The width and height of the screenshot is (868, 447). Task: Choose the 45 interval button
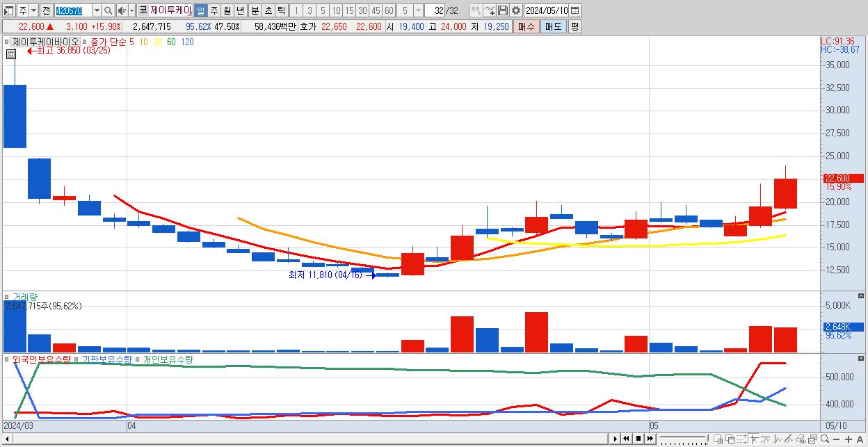[x=376, y=10]
